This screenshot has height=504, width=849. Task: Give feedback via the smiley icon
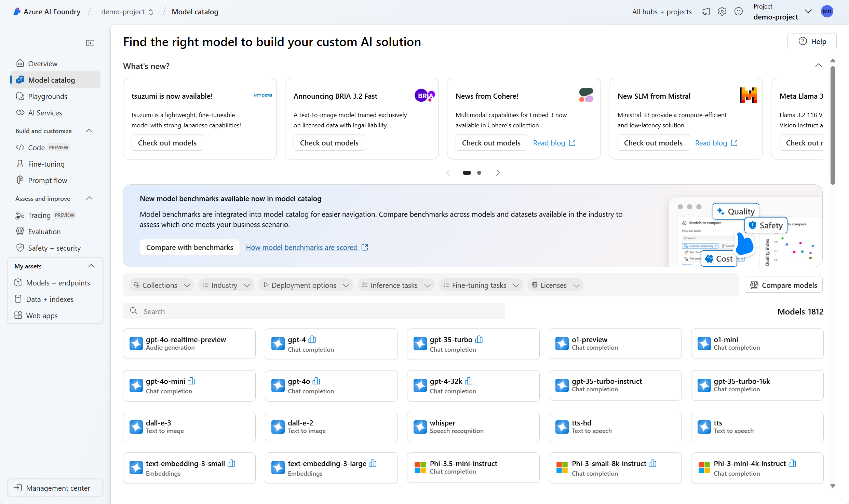tap(739, 11)
